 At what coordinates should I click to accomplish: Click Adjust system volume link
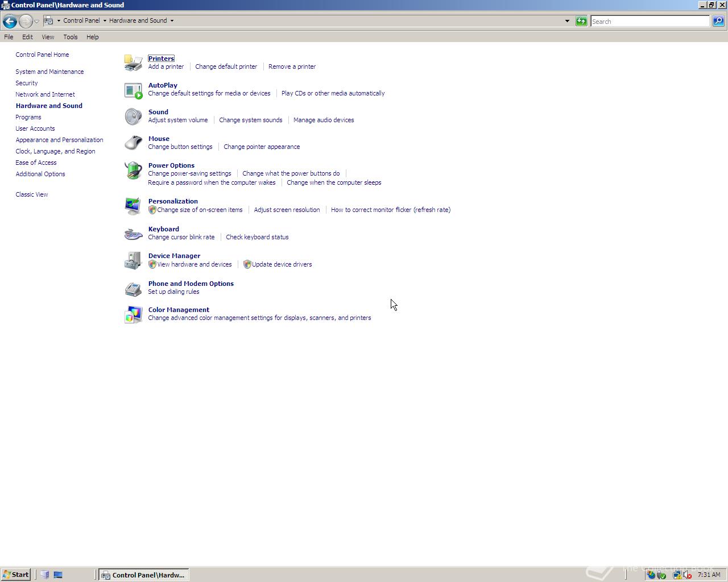pos(177,120)
